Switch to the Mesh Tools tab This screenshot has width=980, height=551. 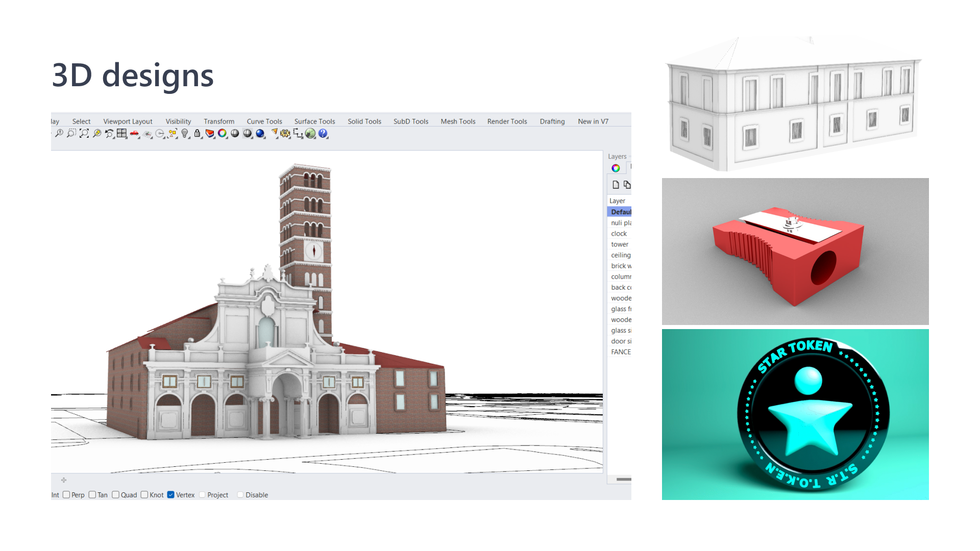458,121
